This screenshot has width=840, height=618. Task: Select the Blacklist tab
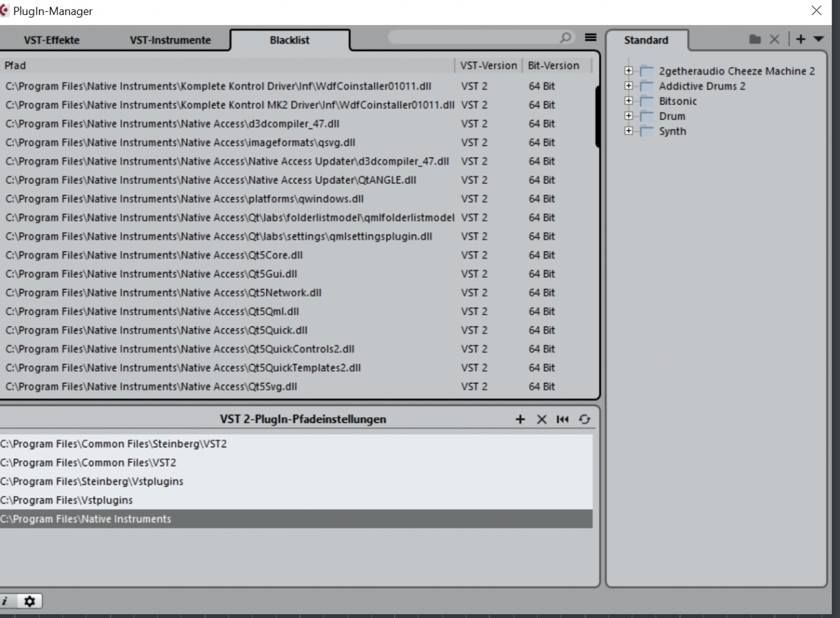pos(289,40)
